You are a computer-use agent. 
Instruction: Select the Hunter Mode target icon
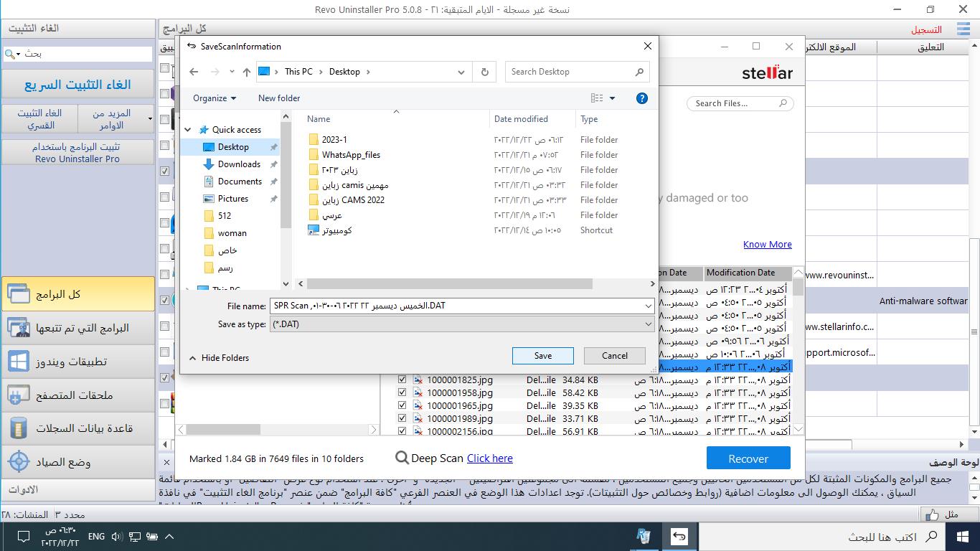[x=19, y=462]
